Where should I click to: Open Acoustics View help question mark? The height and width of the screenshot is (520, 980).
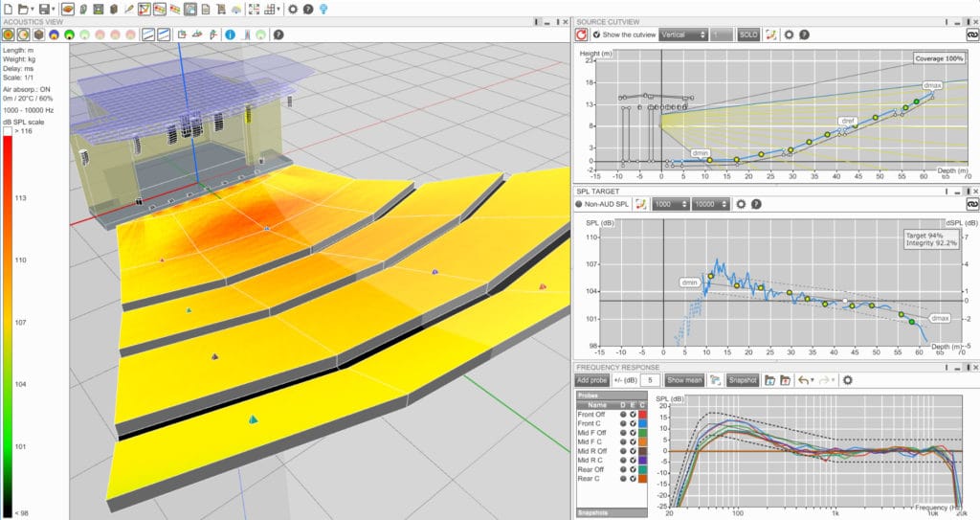[x=278, y=34]
